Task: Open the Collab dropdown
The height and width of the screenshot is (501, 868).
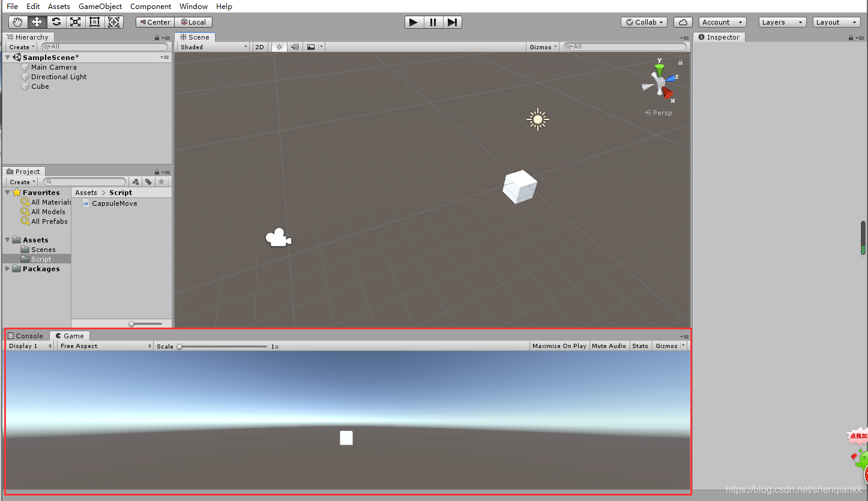Action: click(x=644, y=22)
